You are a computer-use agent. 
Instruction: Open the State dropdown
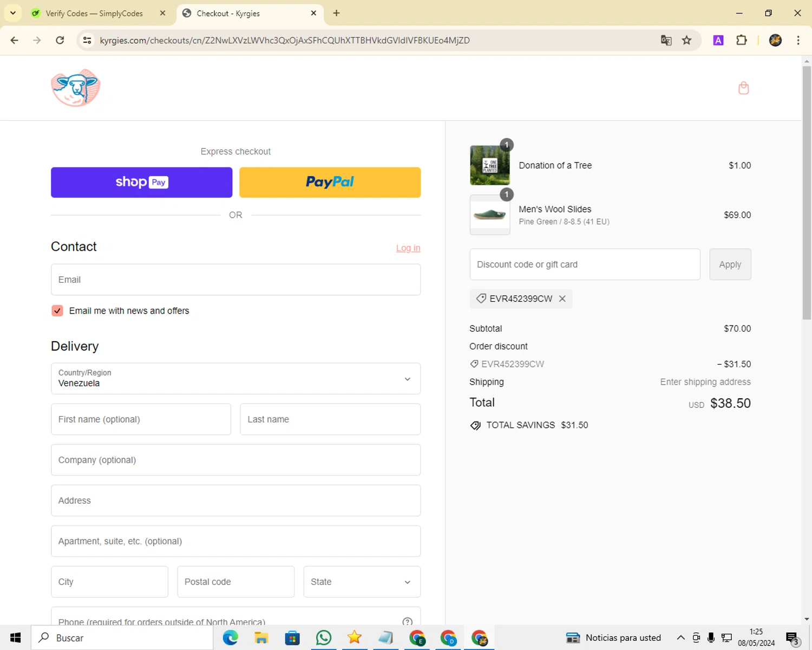[362, 582]
